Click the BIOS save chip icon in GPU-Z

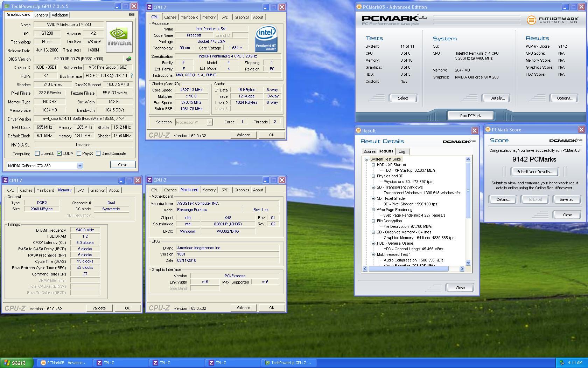[129, 59]
